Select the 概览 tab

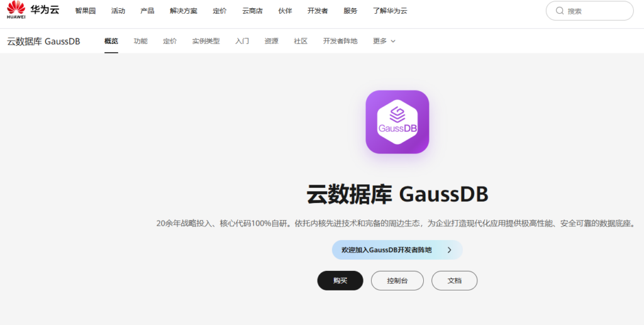[111, 41]
